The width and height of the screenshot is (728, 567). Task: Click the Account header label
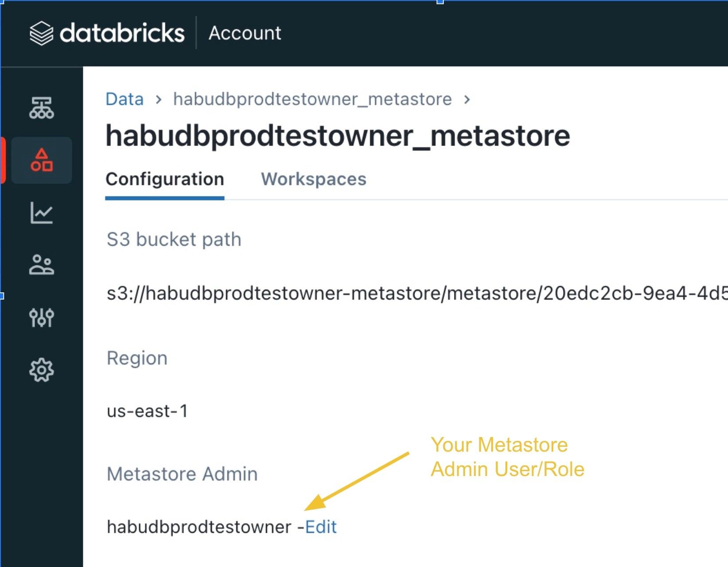click(x=245, y=33)
